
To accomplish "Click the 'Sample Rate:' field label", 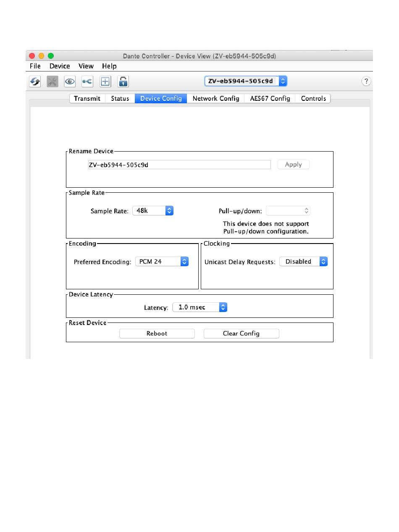I will pyautogui.click(x=110, y=211).
